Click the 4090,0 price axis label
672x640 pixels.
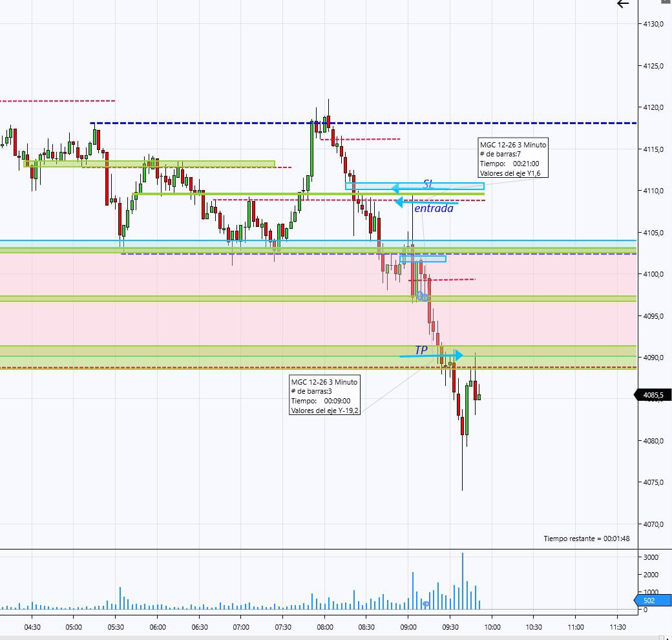[653, 357]
